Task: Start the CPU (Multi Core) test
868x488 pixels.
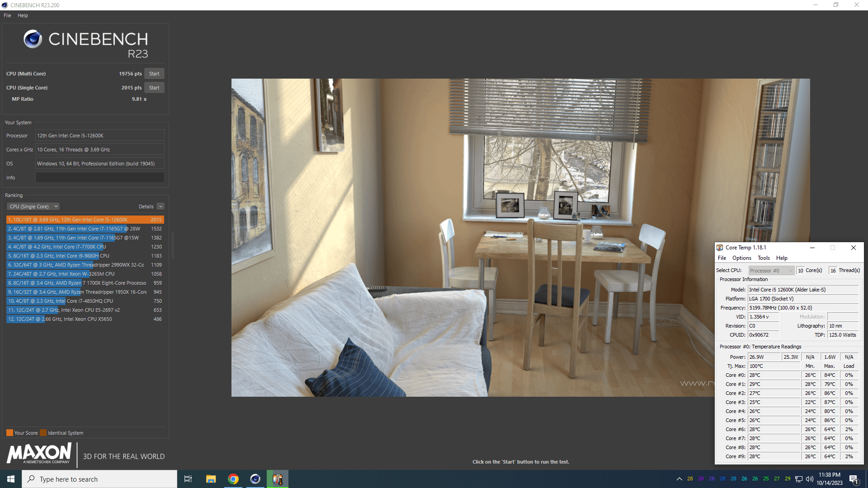Action: 154,74
